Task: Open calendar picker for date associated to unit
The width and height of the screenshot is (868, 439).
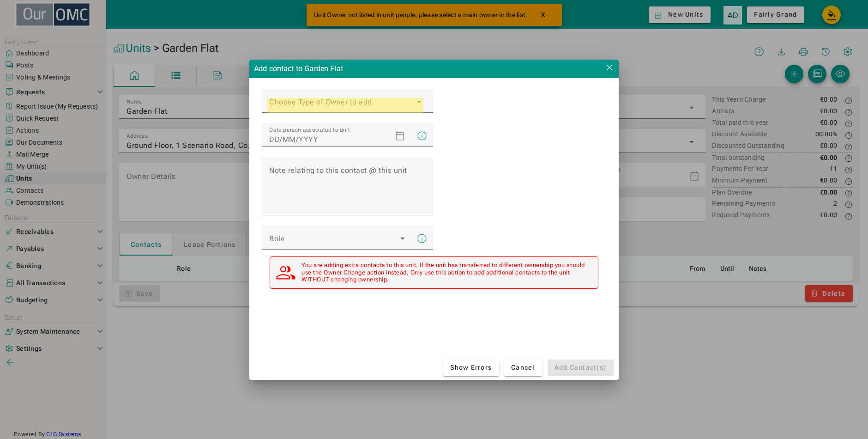Action: coord(400,136)
